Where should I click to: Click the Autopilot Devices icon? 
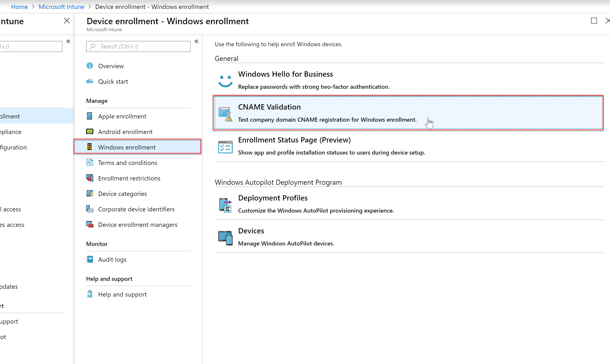click(225, 238)
